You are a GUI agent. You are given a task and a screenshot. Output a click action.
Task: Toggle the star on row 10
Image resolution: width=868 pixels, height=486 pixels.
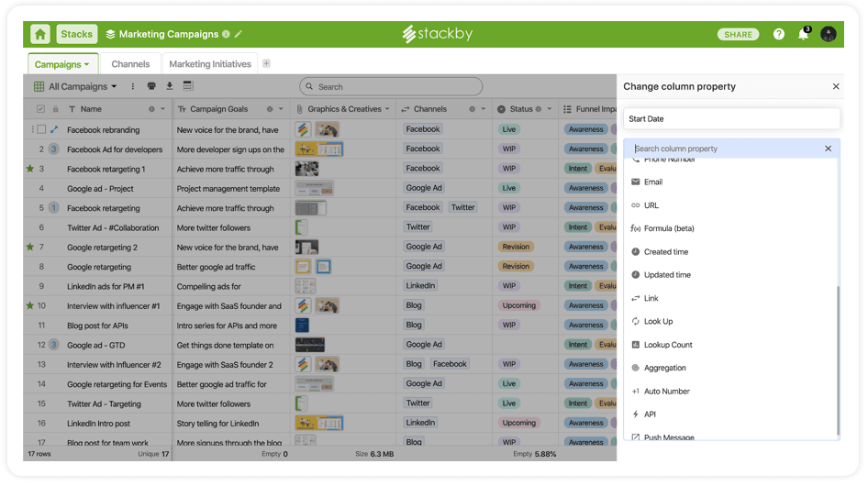point(30,305)
